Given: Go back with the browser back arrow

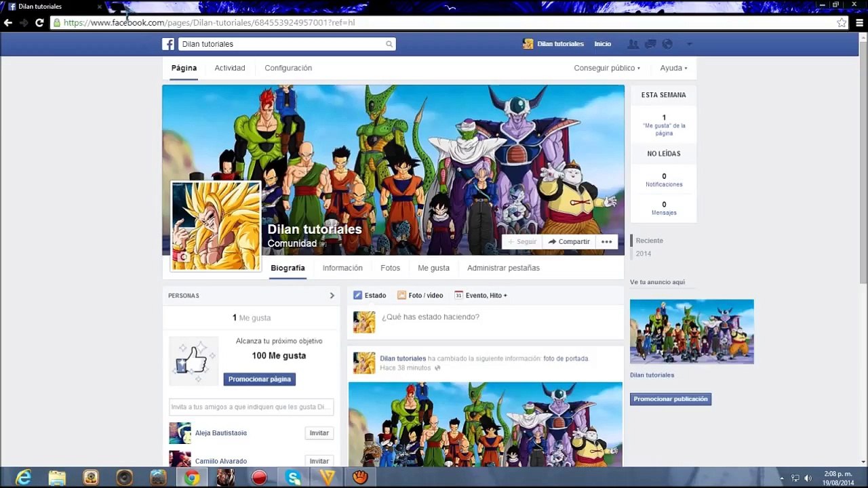Looking at the screenshot, I should click(8, 22).
